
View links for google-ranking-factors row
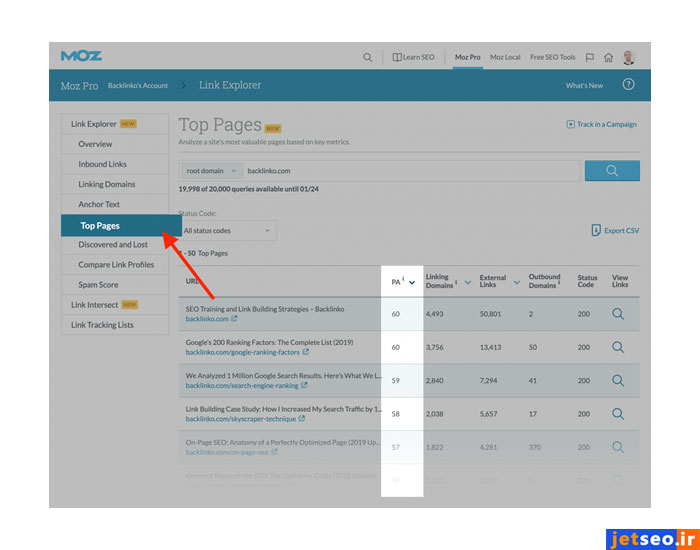pyautogui.click(x=618, y=347)
